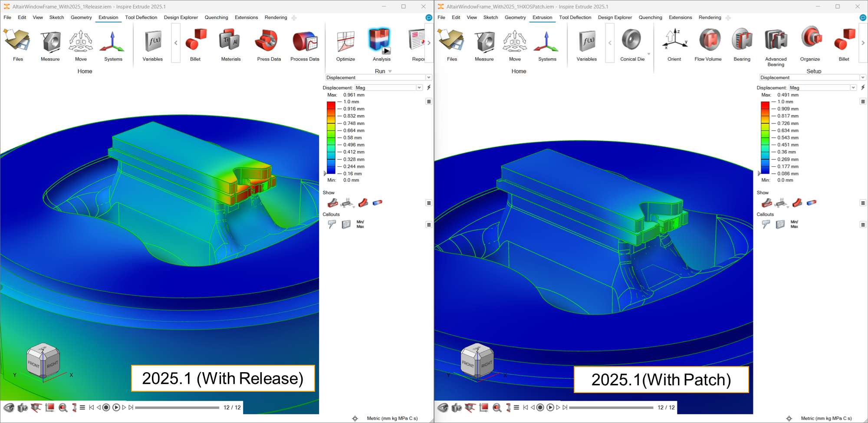The image size is (868, 423).
Task: Click animation frame slider in left window
Action: [x=177, y=407]
